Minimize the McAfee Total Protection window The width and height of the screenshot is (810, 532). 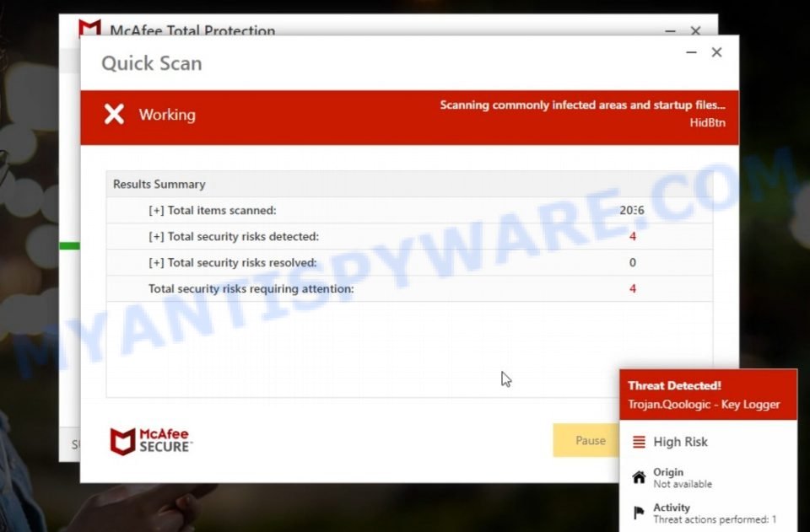[x=671, y=31]
